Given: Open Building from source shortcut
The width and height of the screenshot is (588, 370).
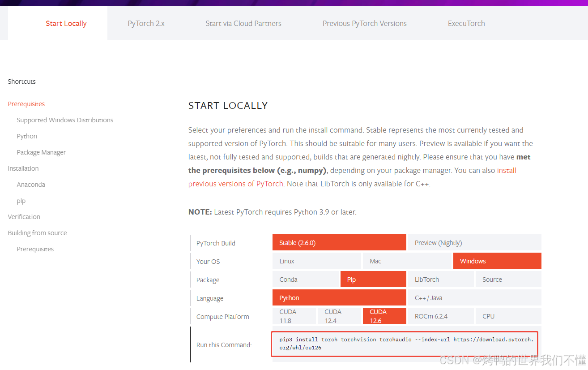Looking at the screenshot, I should tap(37, 233).
